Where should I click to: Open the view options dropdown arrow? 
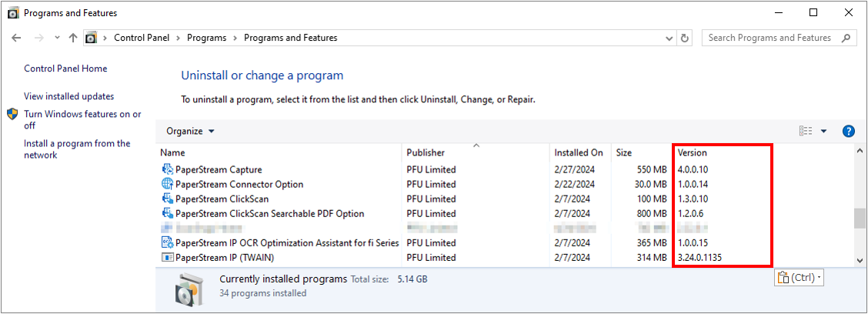[823, 132]
